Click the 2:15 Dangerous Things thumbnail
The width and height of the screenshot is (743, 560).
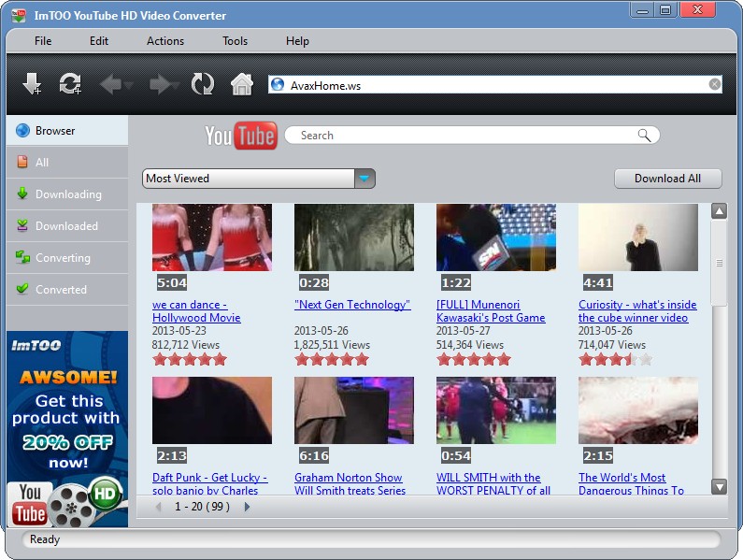pos(637,410)
